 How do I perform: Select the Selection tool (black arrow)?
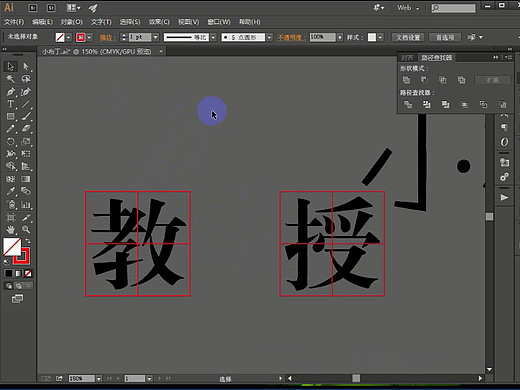(x=11, y=66)
